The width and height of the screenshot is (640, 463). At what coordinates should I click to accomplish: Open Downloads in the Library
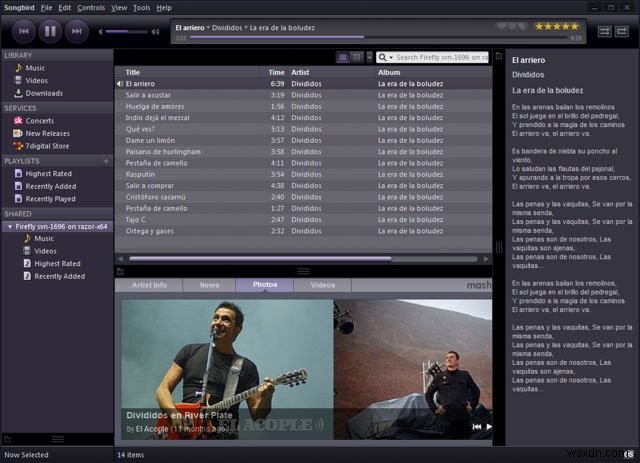(44, 93)
